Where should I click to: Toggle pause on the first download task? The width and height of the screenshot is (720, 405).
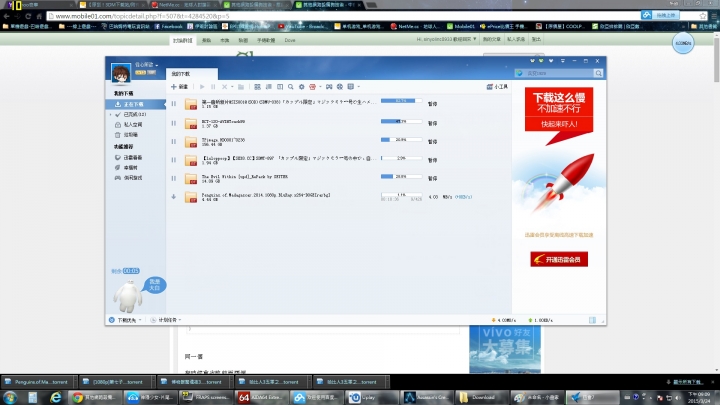(x=174, y=104)
